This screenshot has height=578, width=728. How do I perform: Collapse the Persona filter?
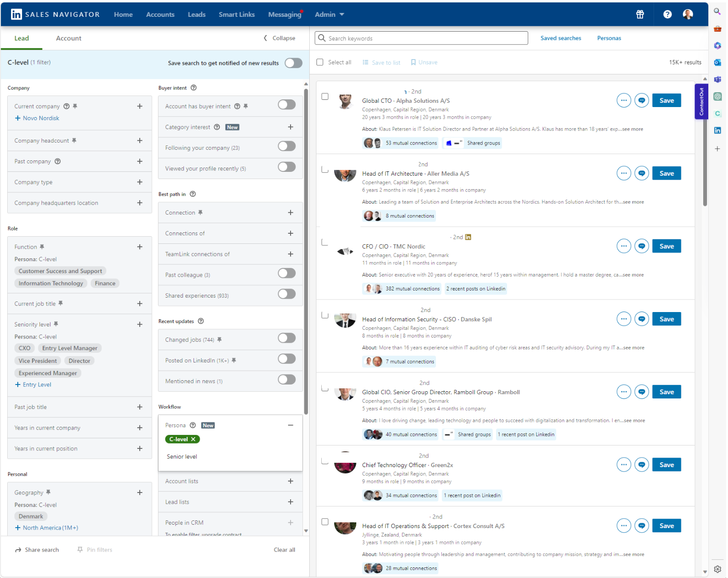tap(291, 425)
